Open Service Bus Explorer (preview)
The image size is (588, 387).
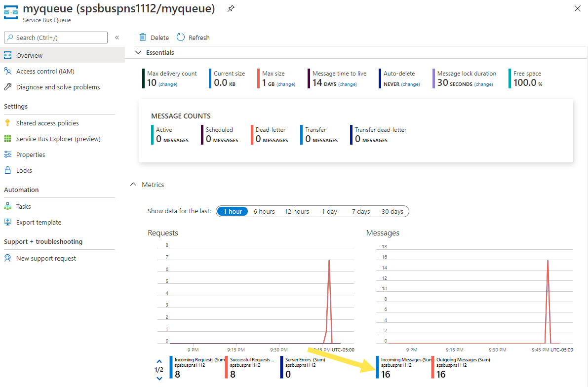click(x=58, y=139)
